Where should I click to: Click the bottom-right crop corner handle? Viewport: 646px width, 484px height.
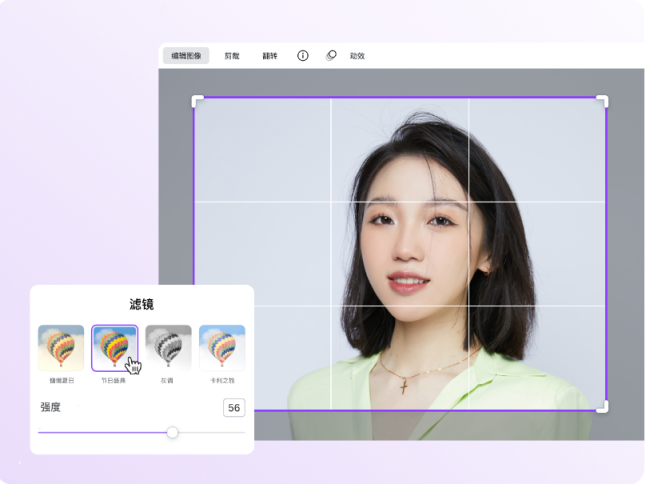[x=602, y=406]
